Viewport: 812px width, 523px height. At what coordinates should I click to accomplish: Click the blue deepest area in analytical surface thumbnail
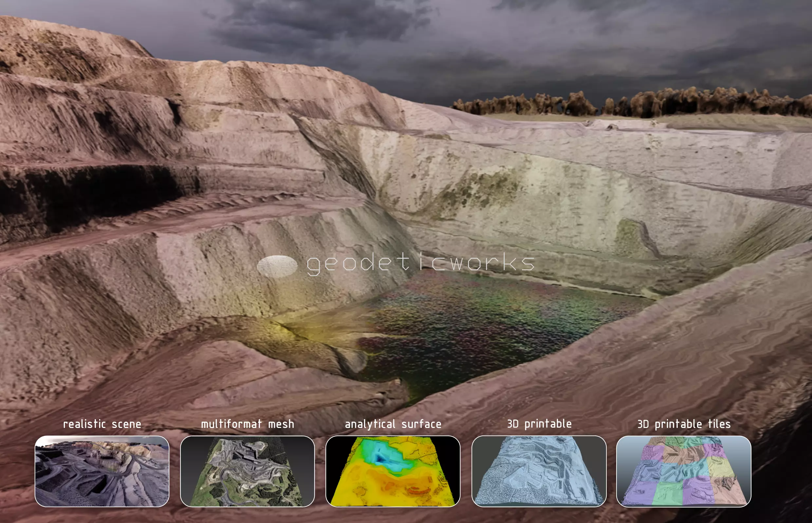click(381, 459)
